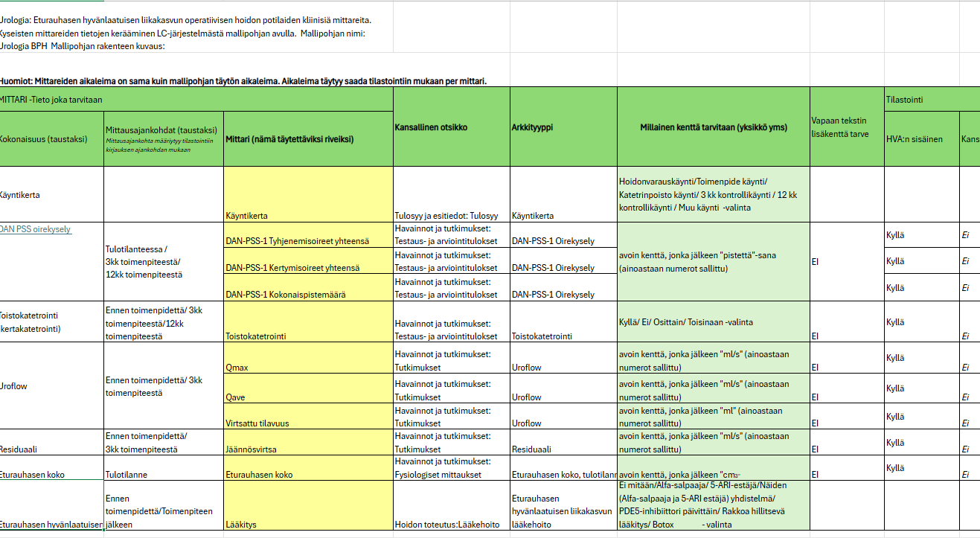Click the 'Tilastointi' header cell
The width and height of the screenshot is (980, 538).
click(x=932, y=99)
